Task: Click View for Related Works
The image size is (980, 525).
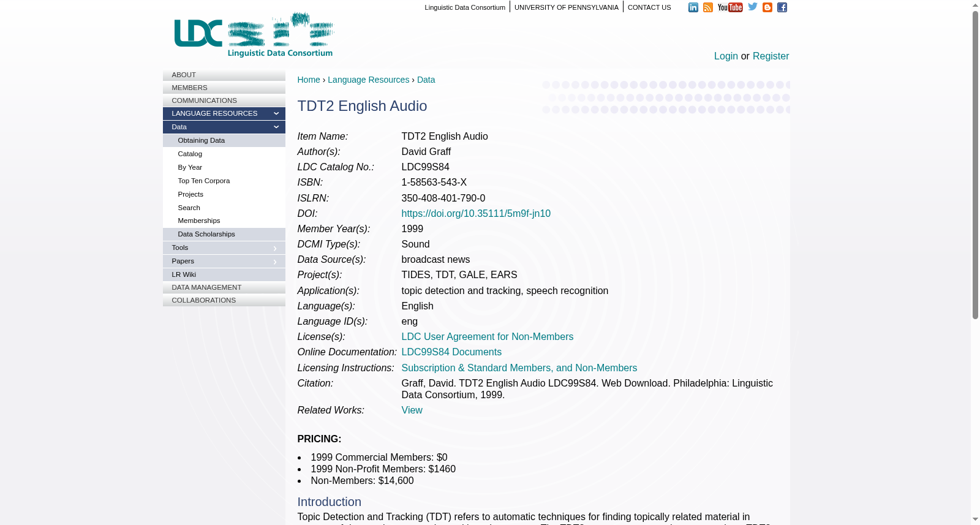Action: coord(412,410)
